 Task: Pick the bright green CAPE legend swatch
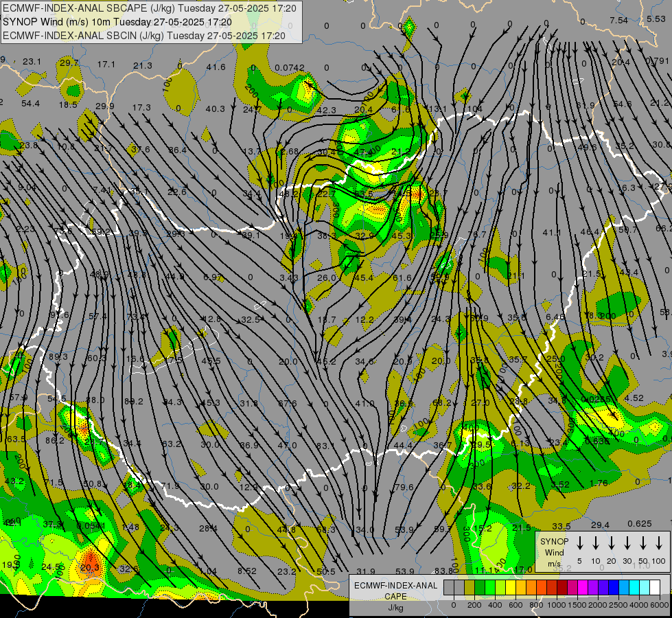[490, 587]
